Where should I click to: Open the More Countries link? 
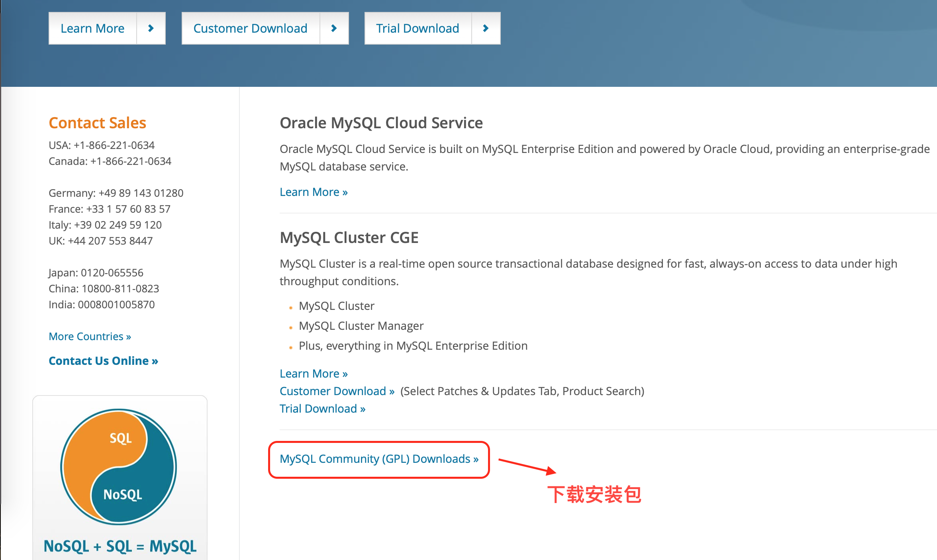click(x=90, y=337)
